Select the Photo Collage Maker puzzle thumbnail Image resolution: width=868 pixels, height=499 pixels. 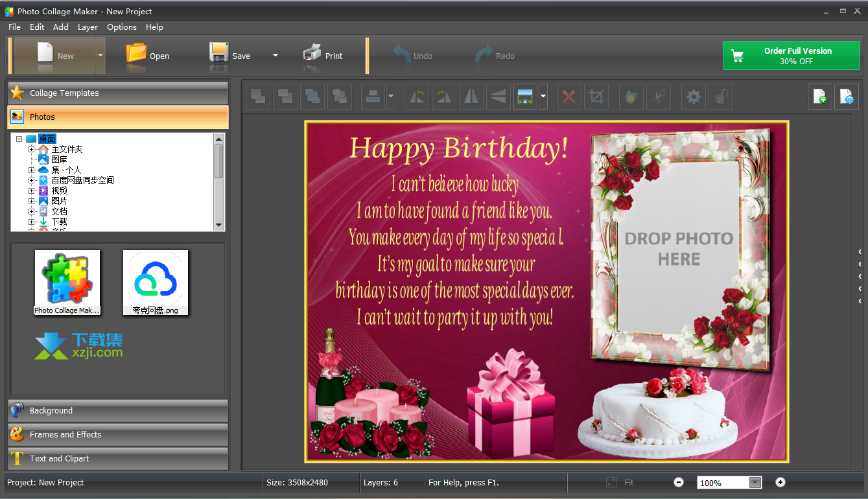click(67, 283)
